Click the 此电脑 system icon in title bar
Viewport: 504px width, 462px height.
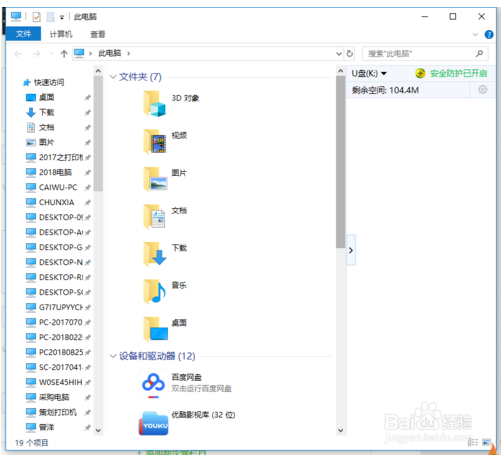coord(16,16)
